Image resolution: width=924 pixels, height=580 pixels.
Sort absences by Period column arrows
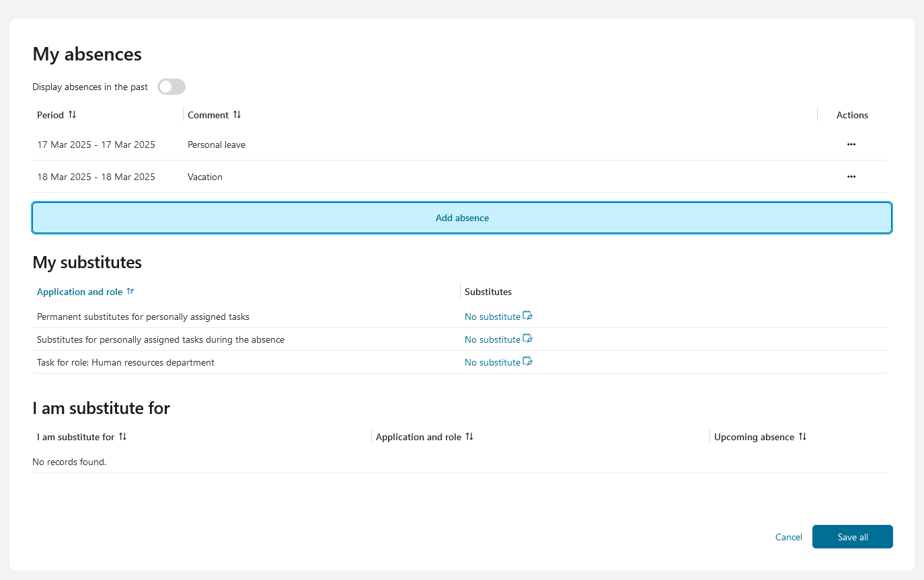click(x=73, y=115)
